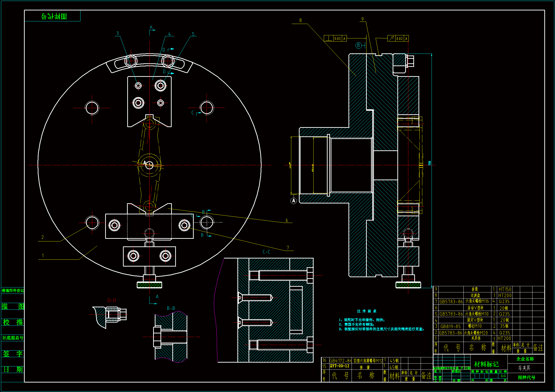Click the perpendicularity 0.02 A tolerance frame

tap(335, 38)
